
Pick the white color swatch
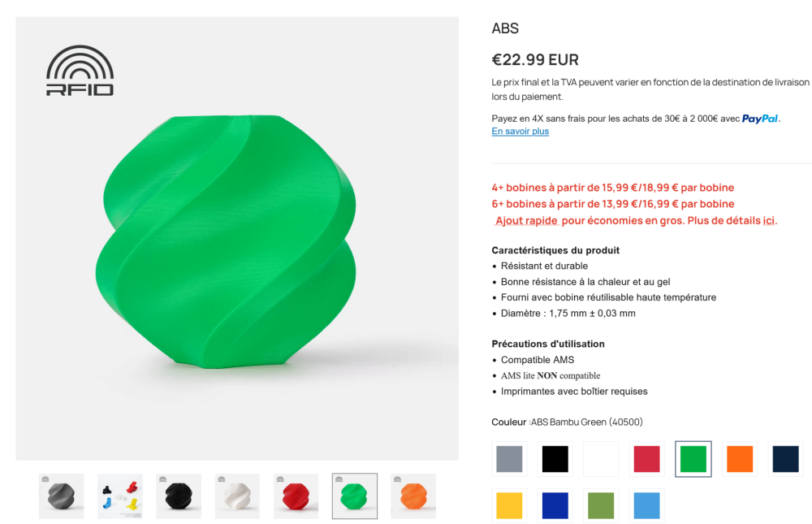point(601,459)
